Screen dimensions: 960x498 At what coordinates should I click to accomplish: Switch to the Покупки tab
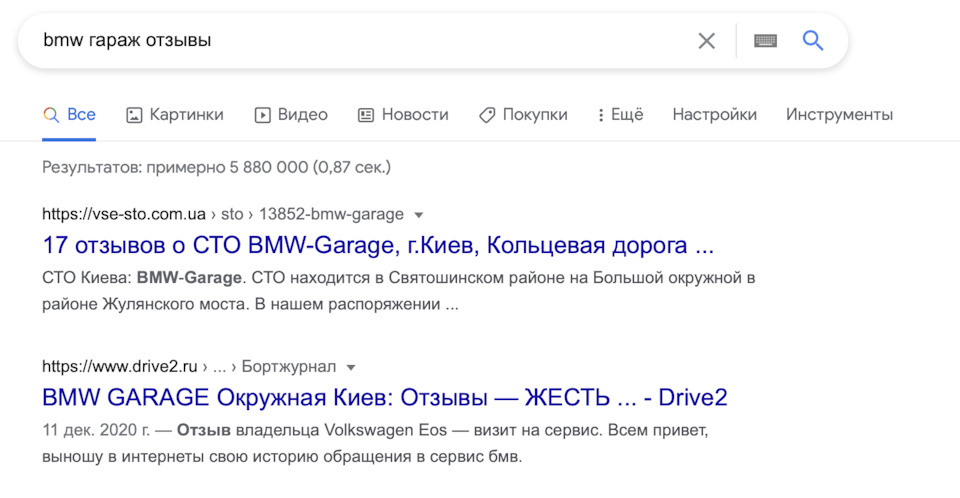[x=523, y=115]
